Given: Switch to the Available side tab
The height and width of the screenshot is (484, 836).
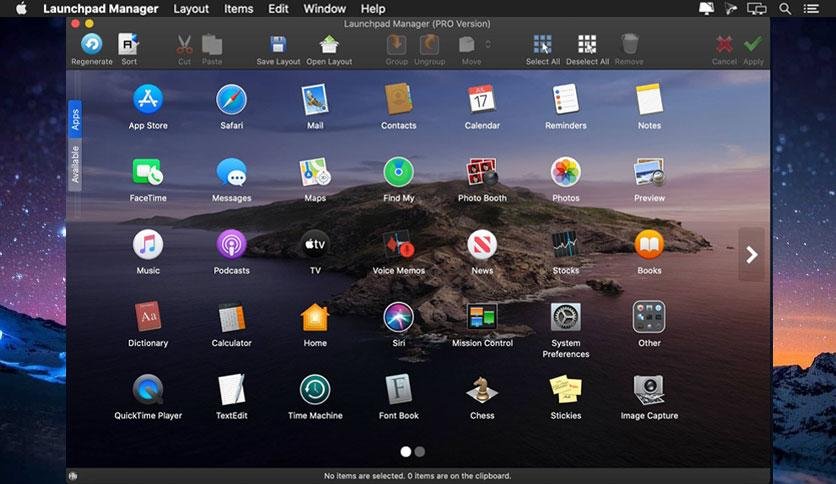Looking at the screenshot, I should [75, 164].
